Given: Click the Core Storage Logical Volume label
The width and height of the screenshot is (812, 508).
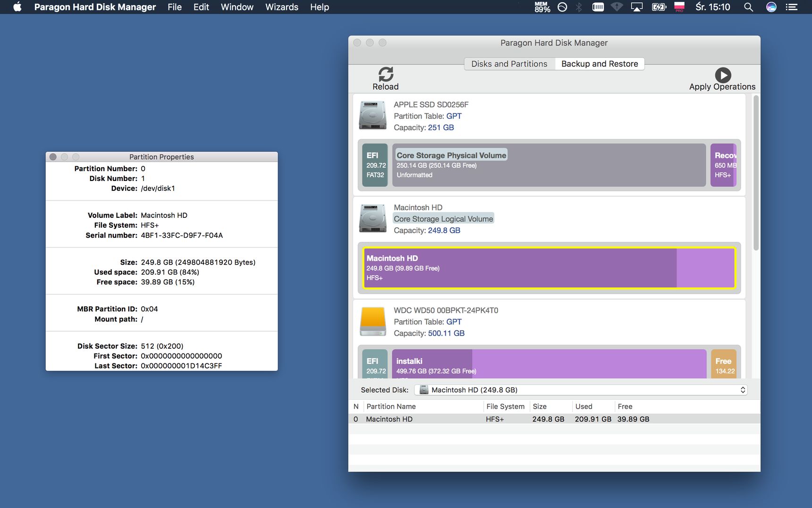Looking at the screenshot, I should [x=443, y=219].
